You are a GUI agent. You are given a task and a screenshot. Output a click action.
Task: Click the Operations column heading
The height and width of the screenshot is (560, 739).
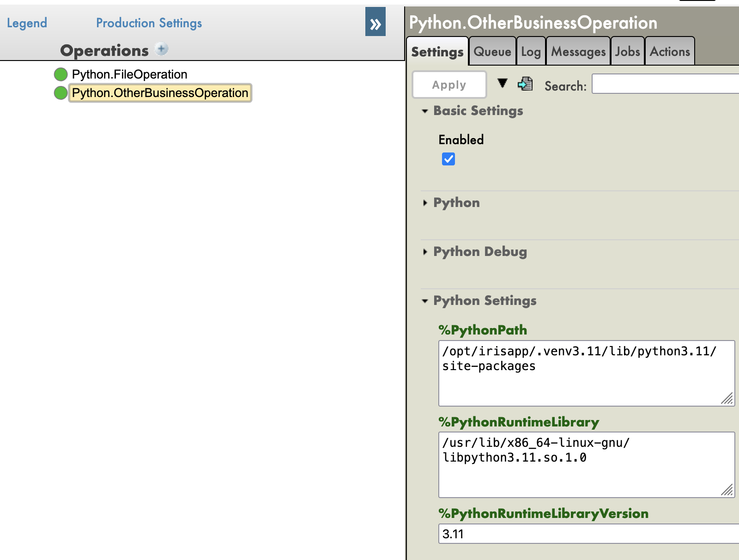pyautogui.click(x=104, y=50)
